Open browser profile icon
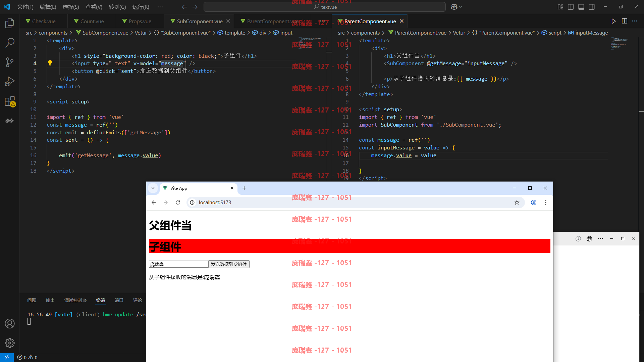 [x=534, y=202]
